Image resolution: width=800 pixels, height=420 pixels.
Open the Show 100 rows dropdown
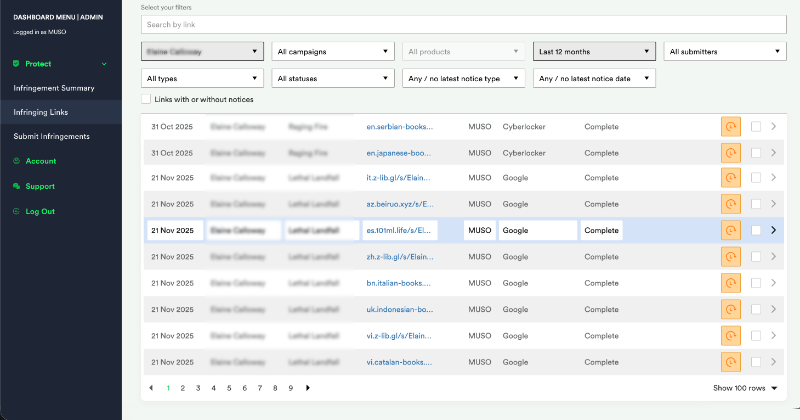tap(745, 388)
